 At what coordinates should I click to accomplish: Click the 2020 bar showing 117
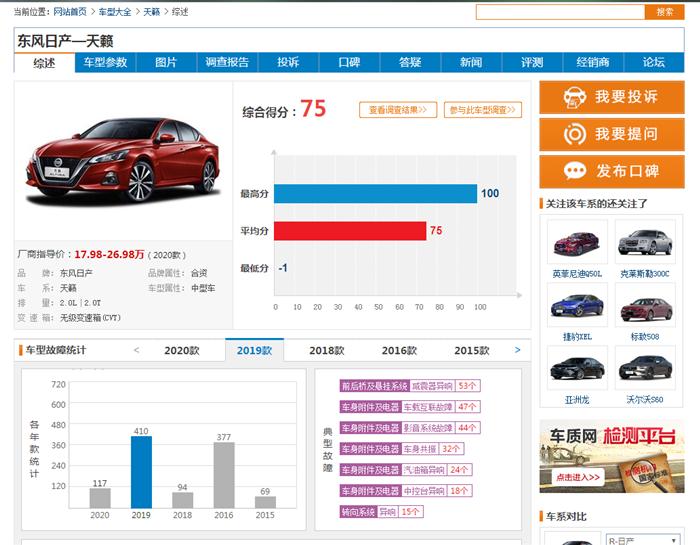(100, 498)
